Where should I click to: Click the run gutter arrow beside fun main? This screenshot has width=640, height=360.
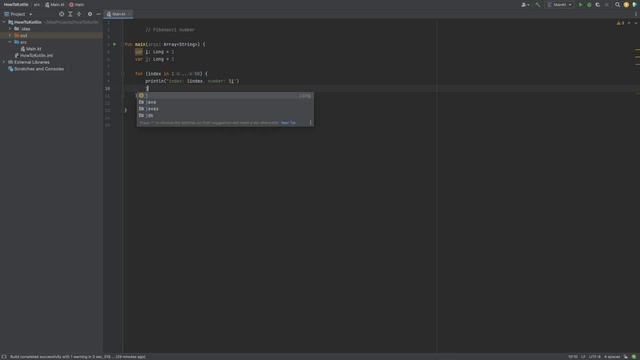click(x=114, y=44)
